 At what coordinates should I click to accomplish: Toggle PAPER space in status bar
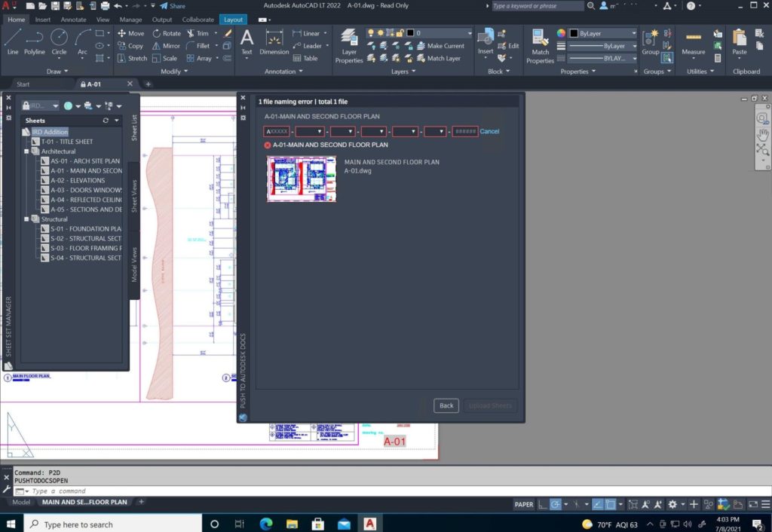pyautogui.click(x=523, y=504)
